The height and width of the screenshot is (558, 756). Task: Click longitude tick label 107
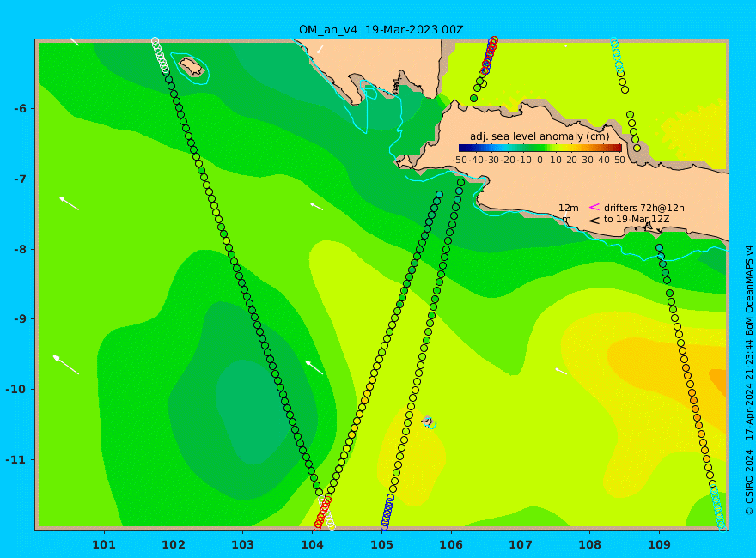pyautogui.click(x=521, y=544)
